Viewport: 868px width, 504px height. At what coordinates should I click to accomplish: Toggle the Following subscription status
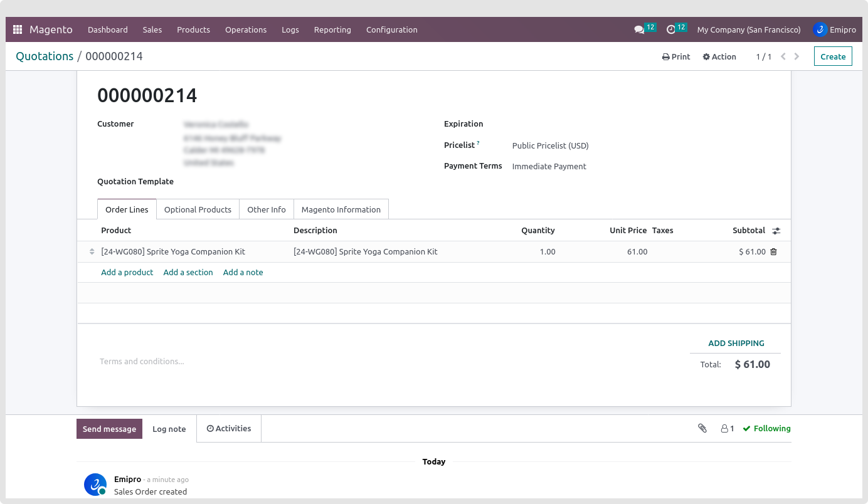766,429
